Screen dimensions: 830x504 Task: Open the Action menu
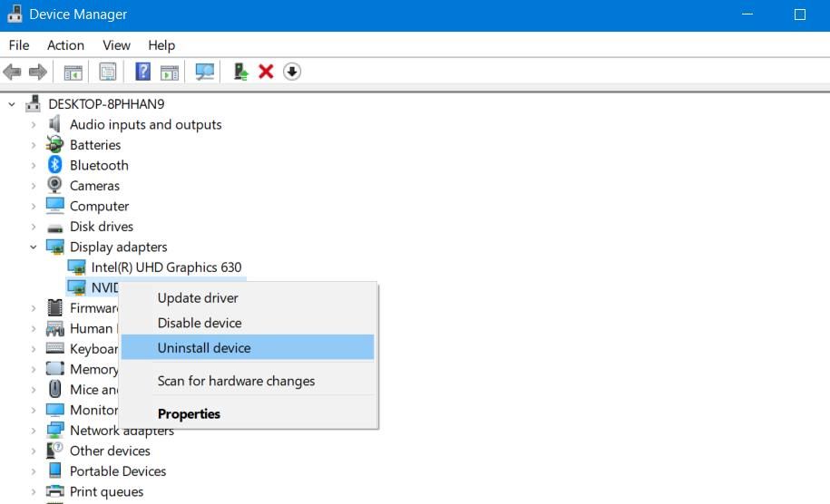pyautogui.click(x=65, y=45)
